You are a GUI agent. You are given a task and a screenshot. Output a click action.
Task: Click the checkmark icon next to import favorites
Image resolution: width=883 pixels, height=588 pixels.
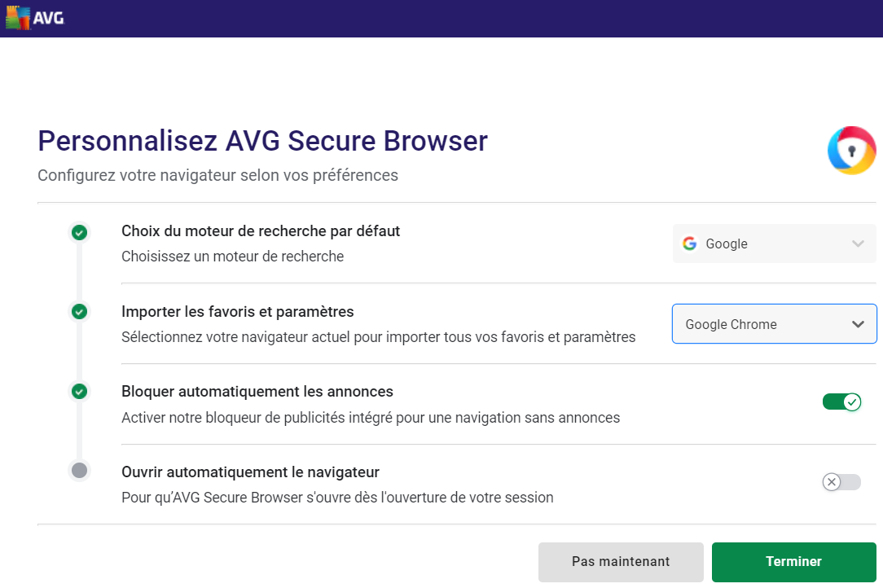(x=79, y=311)
